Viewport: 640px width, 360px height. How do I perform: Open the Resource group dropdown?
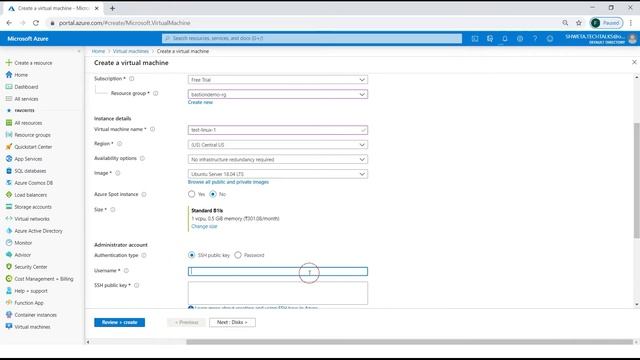pos(278,94)
